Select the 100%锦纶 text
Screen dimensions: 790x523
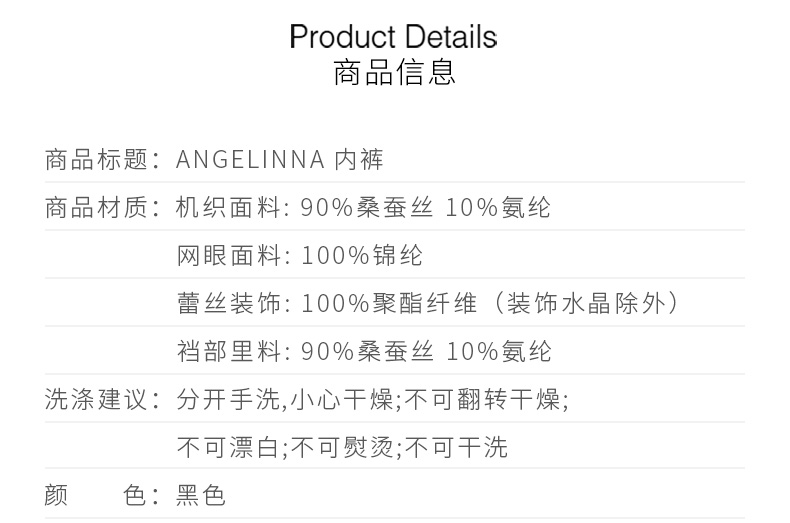pyautogui.click(x=361, y=255)
